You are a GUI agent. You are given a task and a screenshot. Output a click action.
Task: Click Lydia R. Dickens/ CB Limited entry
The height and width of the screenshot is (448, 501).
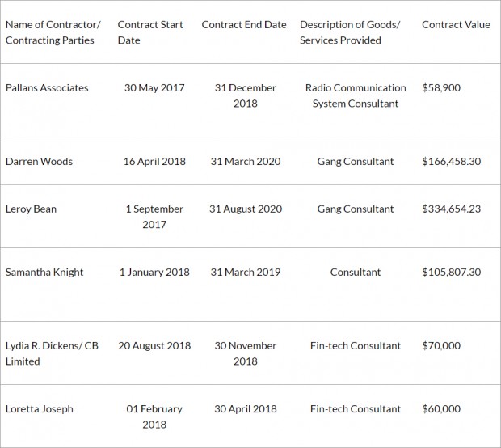pyautogui.click(x=52, y=353)
